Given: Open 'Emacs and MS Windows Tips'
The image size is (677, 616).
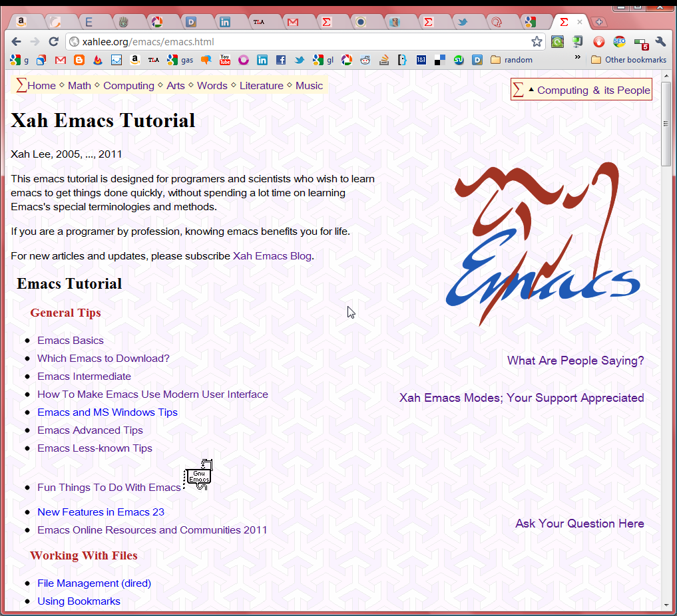Looking at the screenshot, I should [x=108, y=412].
